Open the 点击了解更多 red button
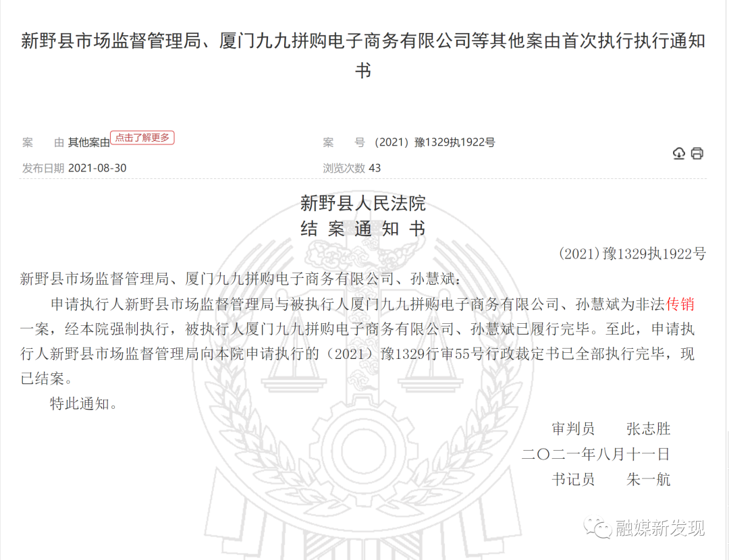This screenshot has height=560, width=729. pos(142,138)
